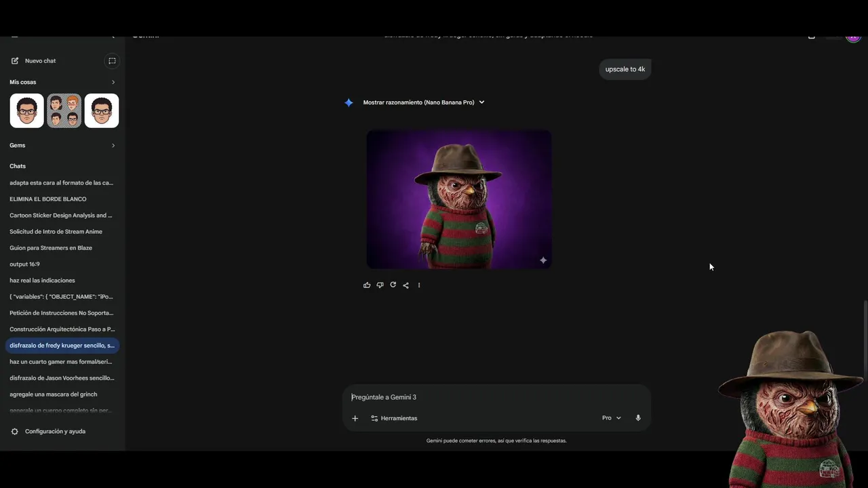
Task: Click the Mis cosas heading
Action: (23, 82)
